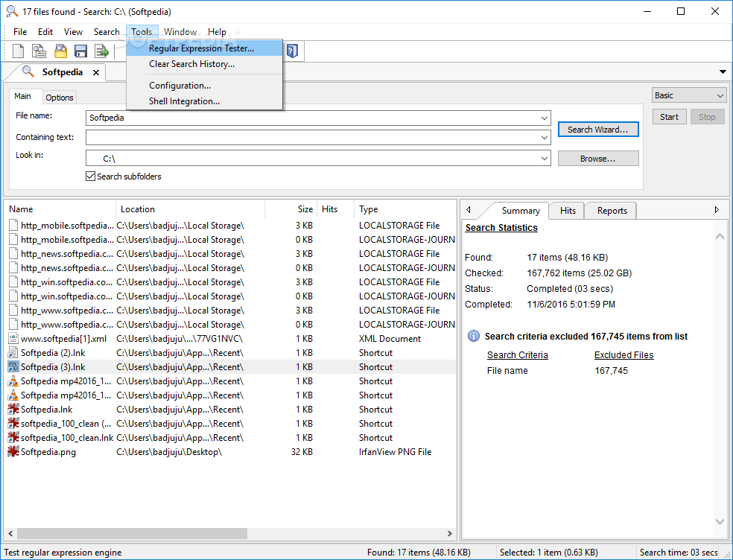Screen dimensions: 733x560
Task: Select the Softpedia.png file row
Action: coord(231,451)
